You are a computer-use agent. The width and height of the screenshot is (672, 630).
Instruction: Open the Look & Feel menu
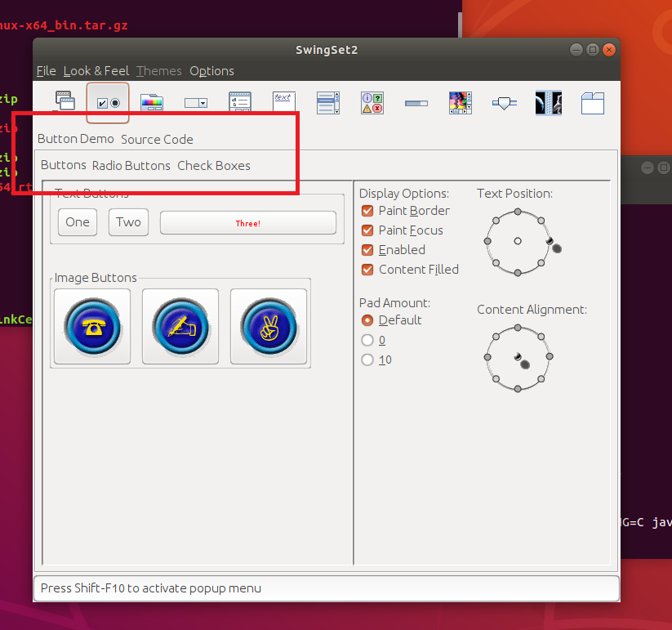96,71
